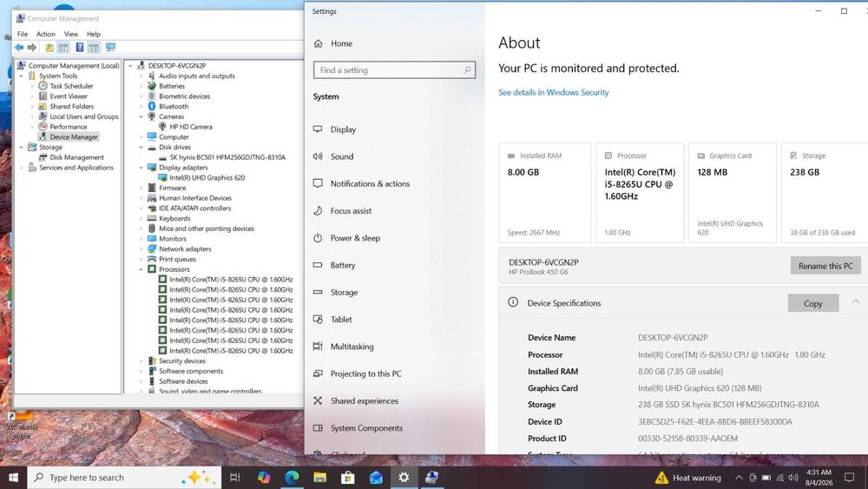Select the Security devices category
The height and width of the screenshot is (489, 868).
(182, 361)
